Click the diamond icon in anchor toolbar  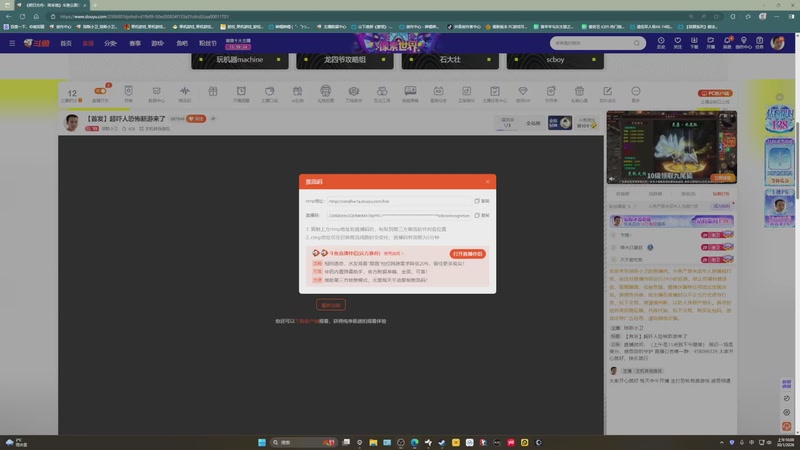[522, 91]
